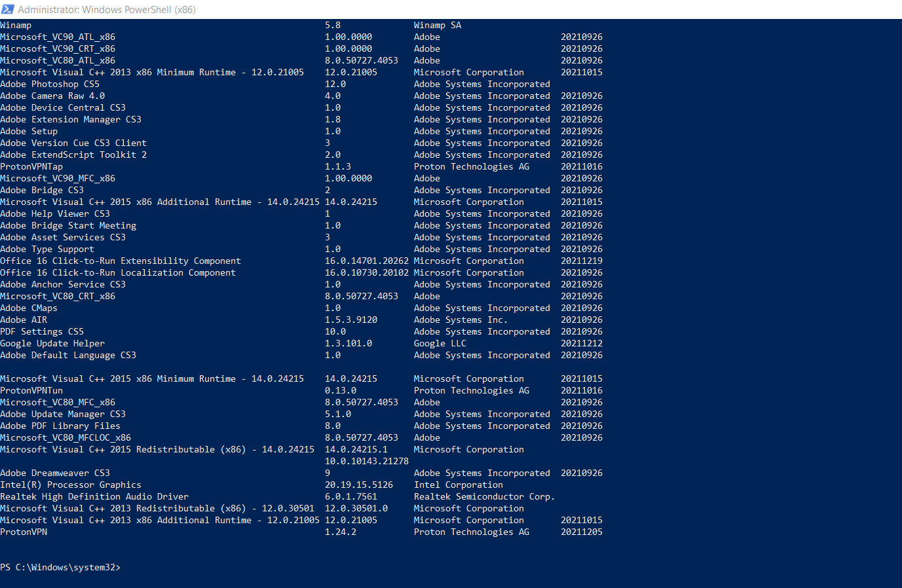Select the "Winamp SA" vendor text

tap(438, 26)
